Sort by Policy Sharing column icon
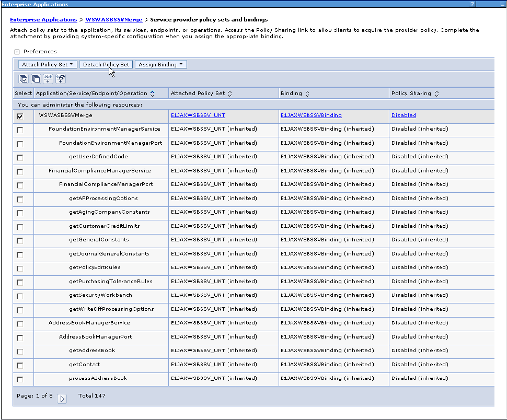 (x=436, y=94)
